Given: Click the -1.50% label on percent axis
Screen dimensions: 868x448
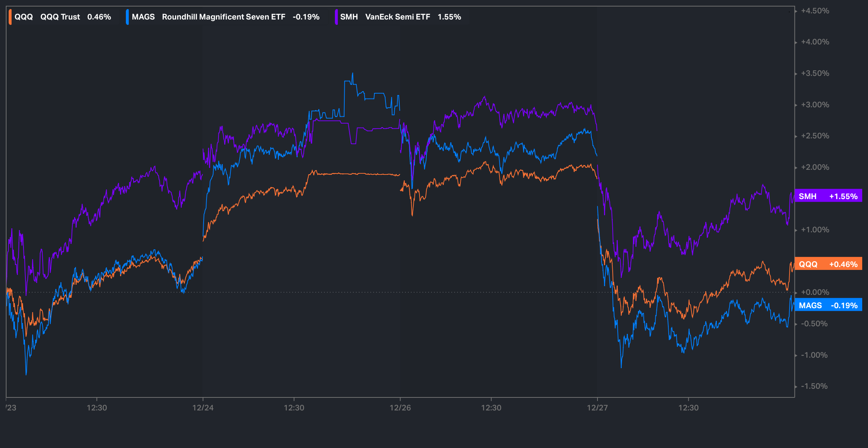Looking at the screenshot, I should tap(814, 386).
